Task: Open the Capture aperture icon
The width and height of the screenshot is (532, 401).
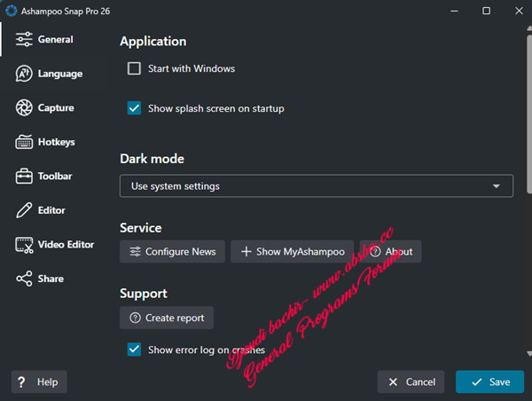Action: pos(24,107)
